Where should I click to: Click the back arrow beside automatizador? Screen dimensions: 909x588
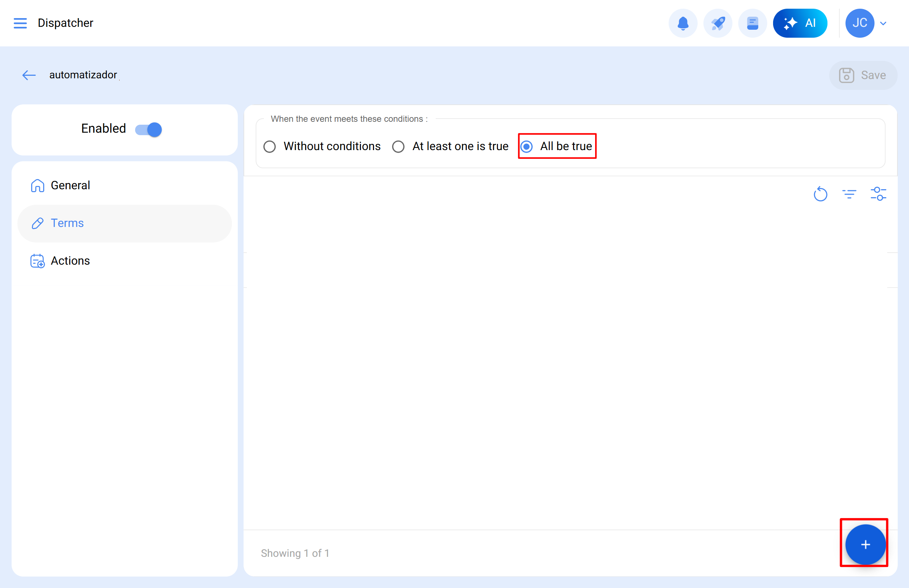click(x=29, y=75)
